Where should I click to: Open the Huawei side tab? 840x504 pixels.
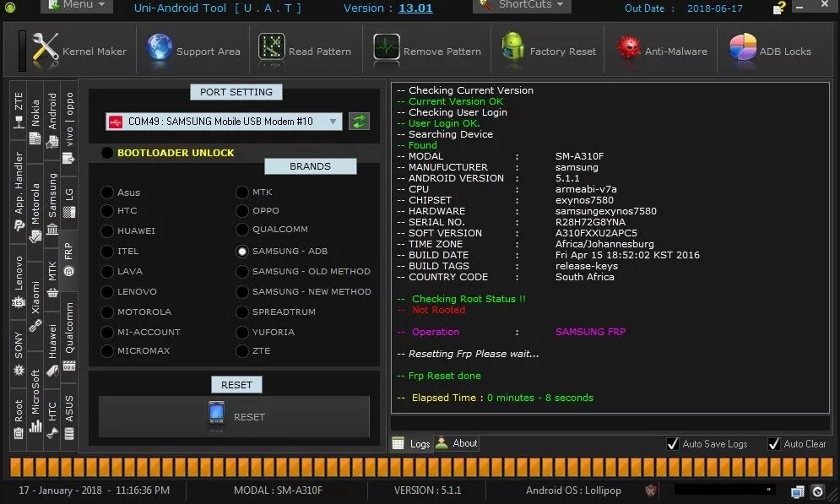click(52, 350)
